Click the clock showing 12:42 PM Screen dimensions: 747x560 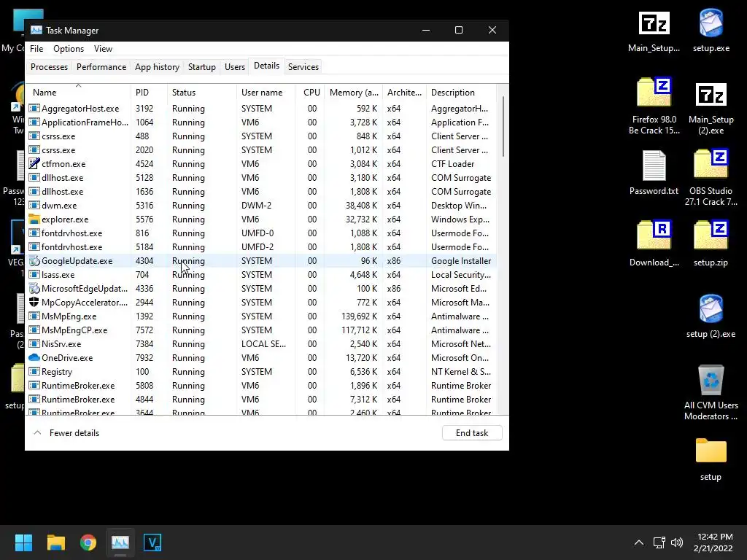pyautogui.click(x=715, y=537)
